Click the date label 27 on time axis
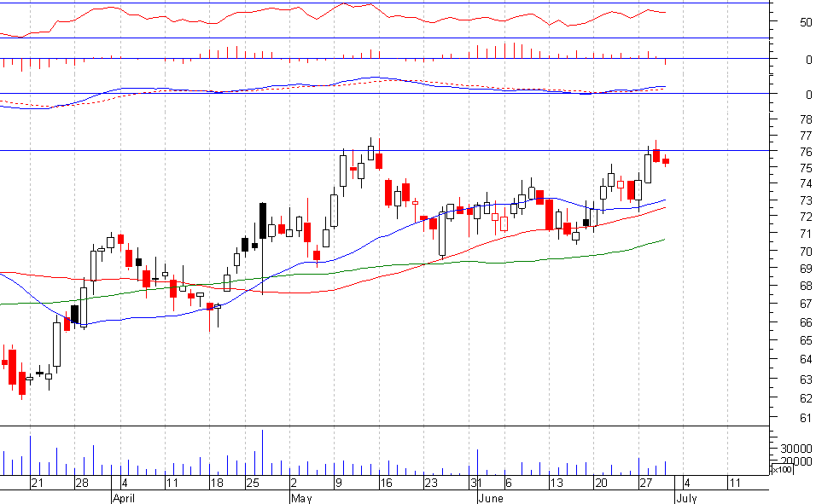The image size is (816, 504). click(646, 484)
